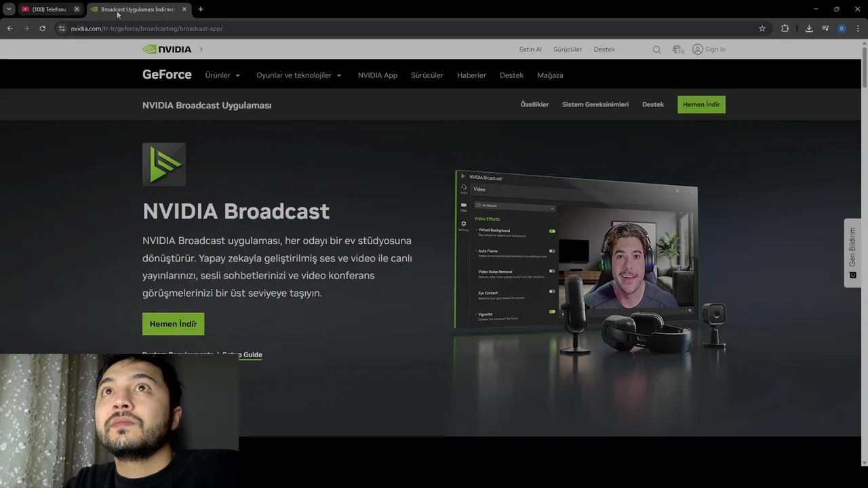
Task: Open the tab search dropdown arrow
Action: click(9, 9)
